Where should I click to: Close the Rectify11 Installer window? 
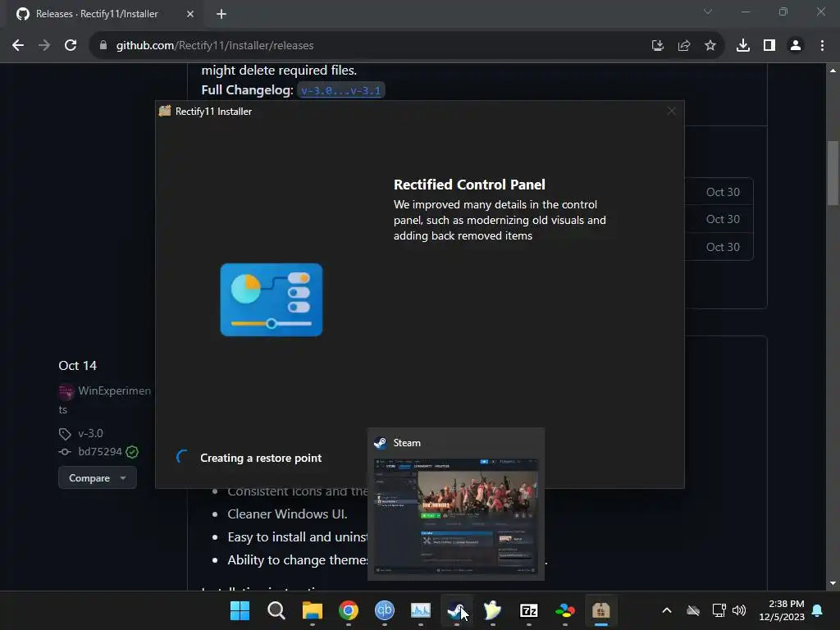671,111
